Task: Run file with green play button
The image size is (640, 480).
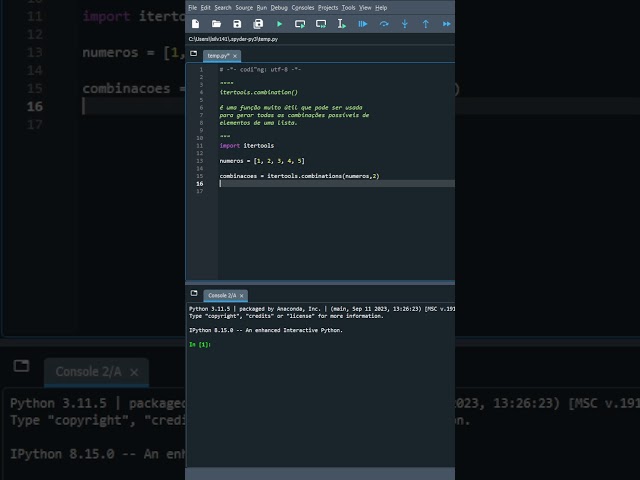Action: click(279, 24)
